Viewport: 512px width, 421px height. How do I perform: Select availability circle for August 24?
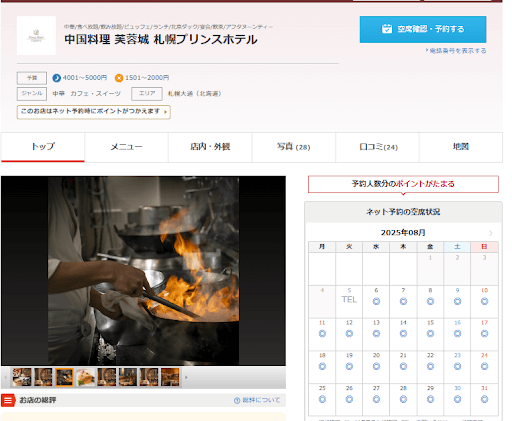pyautogui.click(x=484, y=366)
